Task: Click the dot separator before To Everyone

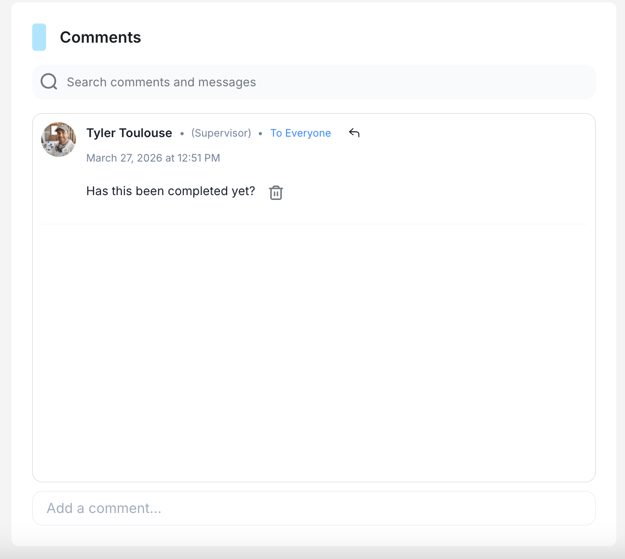Action: pyautogui.click(x=260, y=133)
